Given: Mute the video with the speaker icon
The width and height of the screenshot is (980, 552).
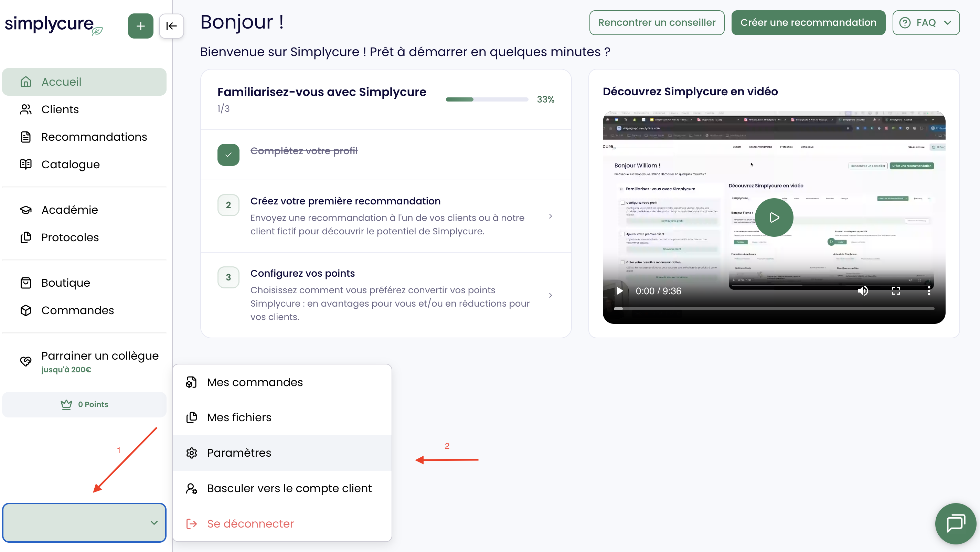Looking at the screenshot, I should 863,291.
